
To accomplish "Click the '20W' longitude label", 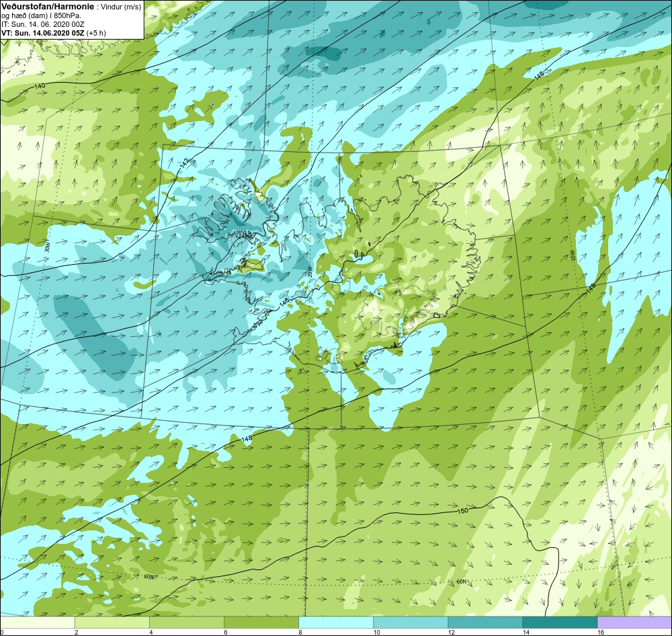I will point(309,273).
